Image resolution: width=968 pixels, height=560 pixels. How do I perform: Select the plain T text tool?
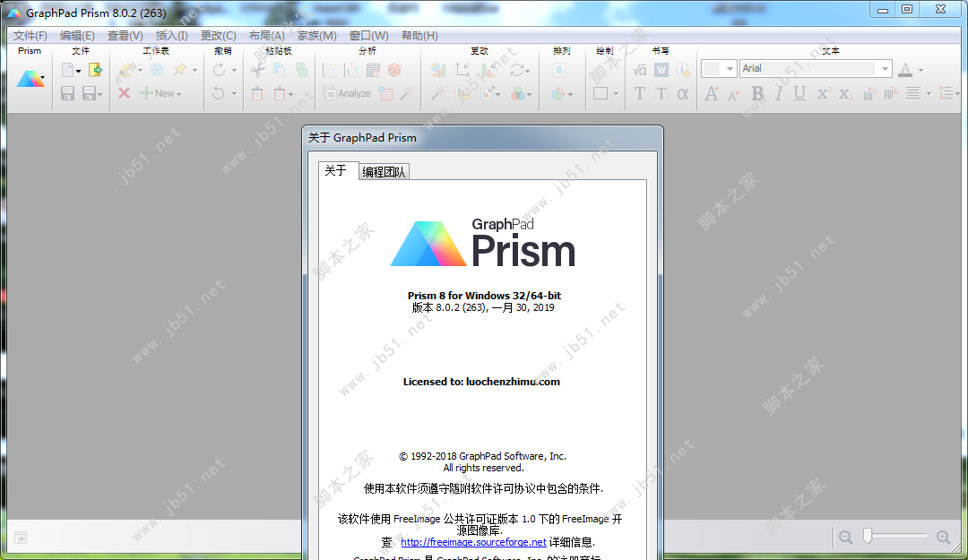tap(640, 93)
